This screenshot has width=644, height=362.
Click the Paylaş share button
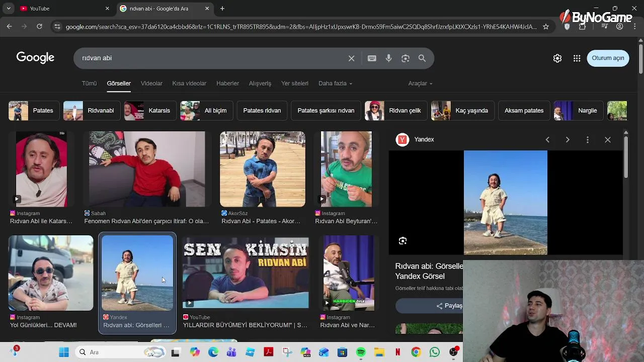point(449,306)
